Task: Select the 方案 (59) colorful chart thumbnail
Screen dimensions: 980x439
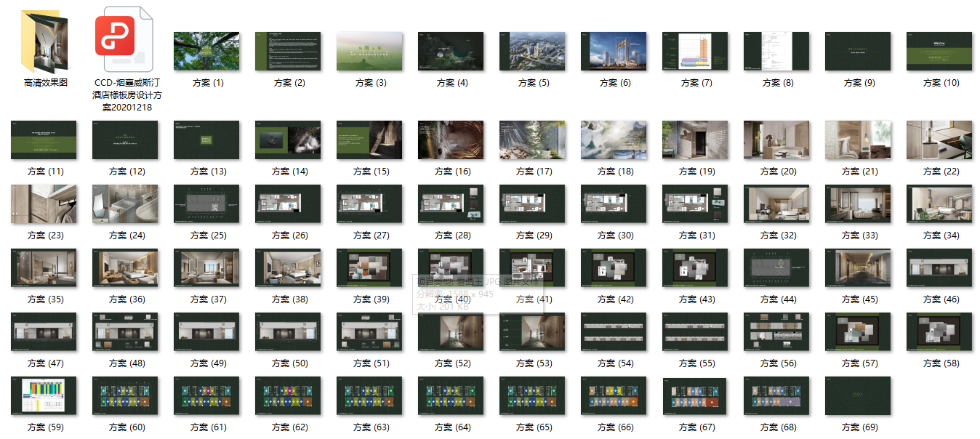Action: (44, 395)
